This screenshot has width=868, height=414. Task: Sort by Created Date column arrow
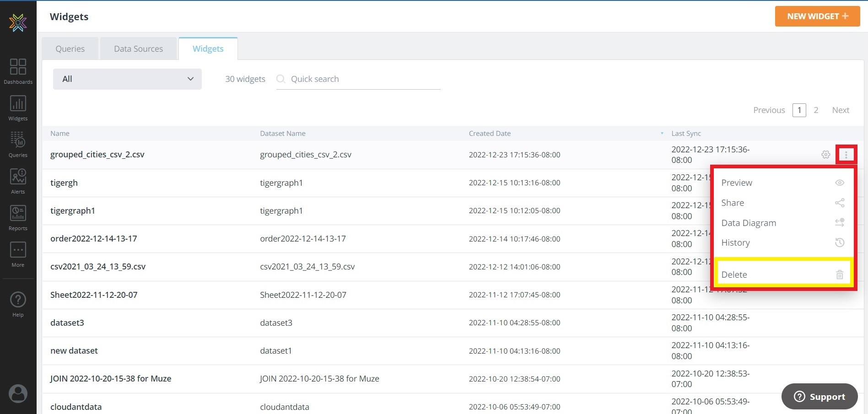662,134
